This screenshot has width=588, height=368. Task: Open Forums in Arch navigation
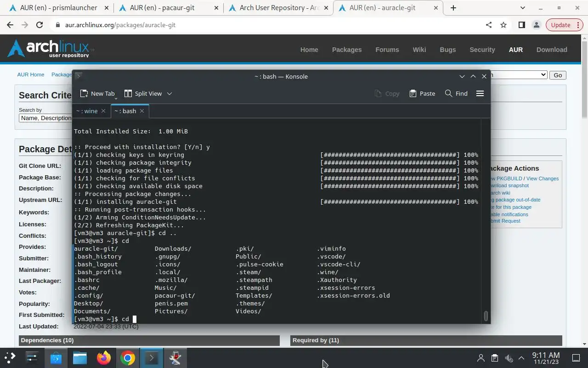pos(387,50)
